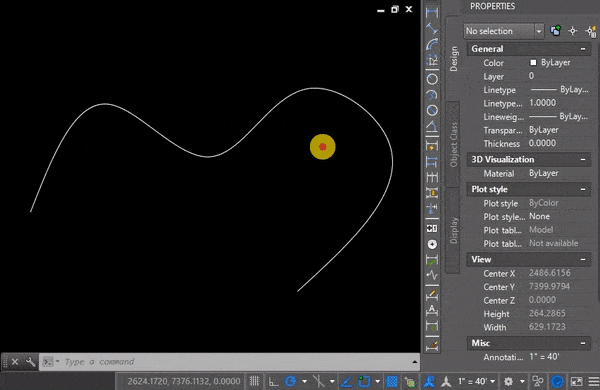
Task: Select the Linear dimension tool
Action: click(x=432, y=13)
